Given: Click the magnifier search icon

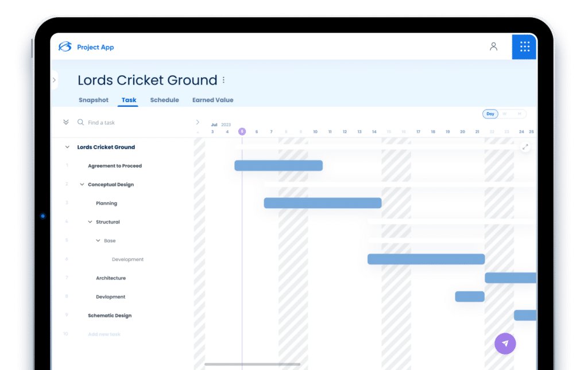Looking at the screenshot, I should (x=80, y=122).
